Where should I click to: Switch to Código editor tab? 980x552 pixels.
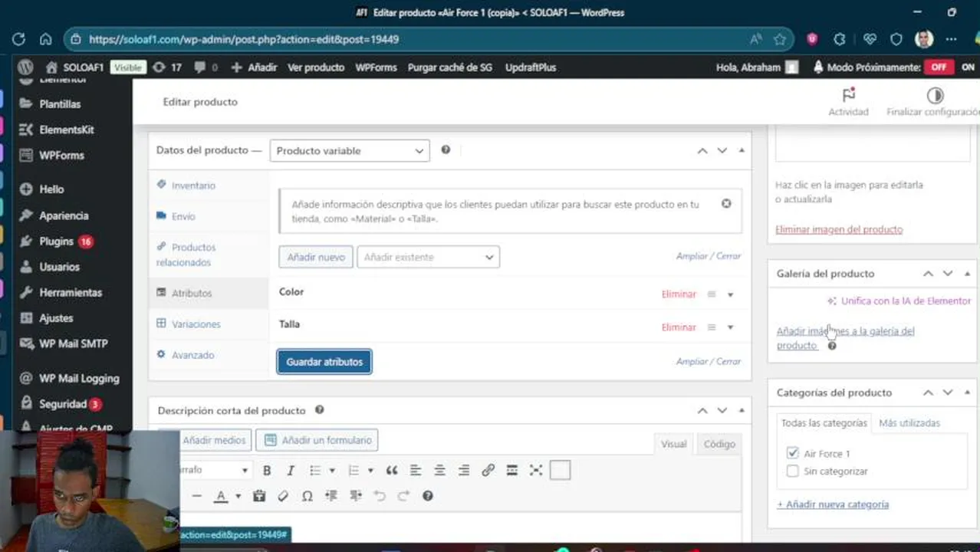(x=719, y=444)
